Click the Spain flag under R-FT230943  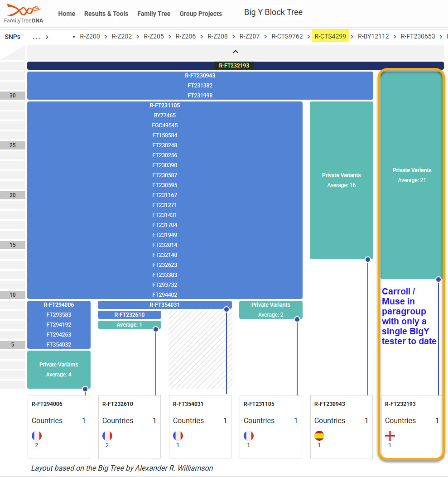pos(319,436)
